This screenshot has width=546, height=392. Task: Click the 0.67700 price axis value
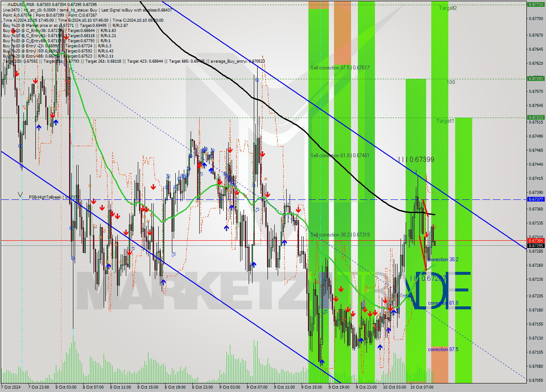pos(535,18)
